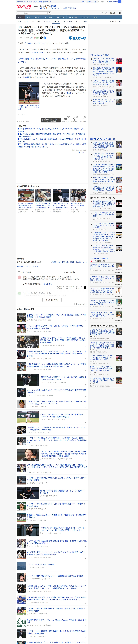Screen dimensions: 138x644
Task: Share the article on Facebook
Action: 45,38
